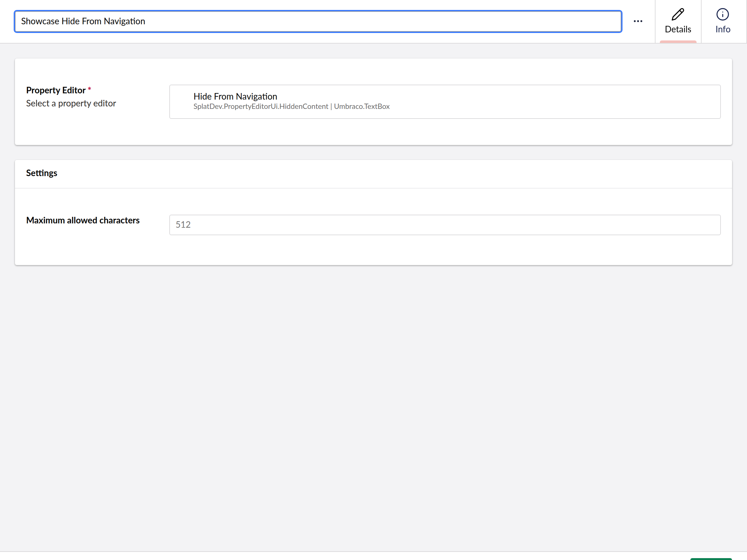
Task: Open the three-dots more options menu
Action: pyautogui.click(x=638, y=21)
